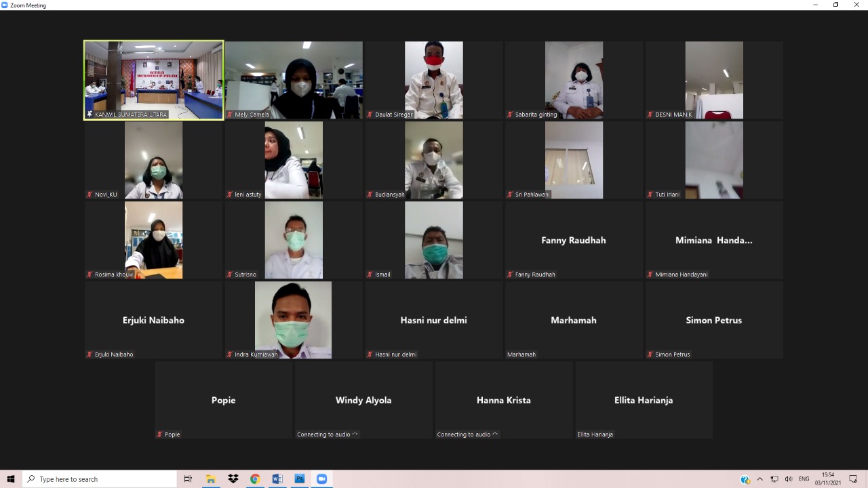The image size is (868, 488).
Task: Open the Windows Start menu
Action: [x=11, y=479]
